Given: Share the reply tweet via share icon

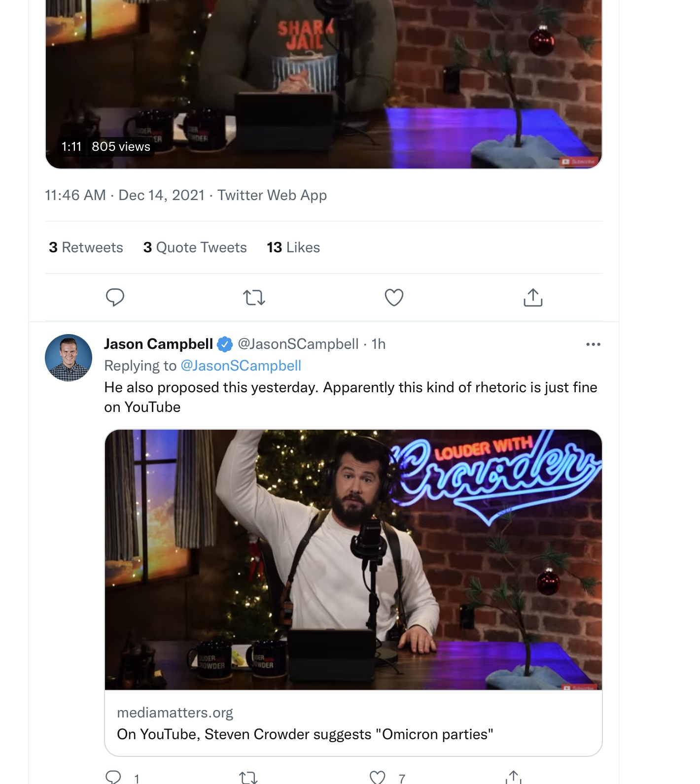Looking at the screenshot, I should click(514, 777).
